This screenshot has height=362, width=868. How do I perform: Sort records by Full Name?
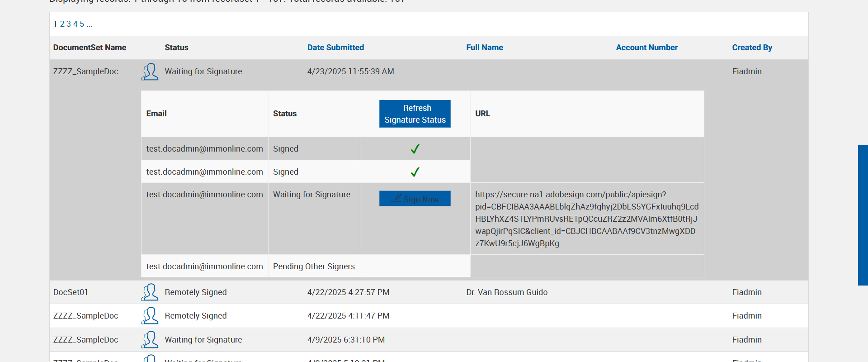[x=484, y=48]
